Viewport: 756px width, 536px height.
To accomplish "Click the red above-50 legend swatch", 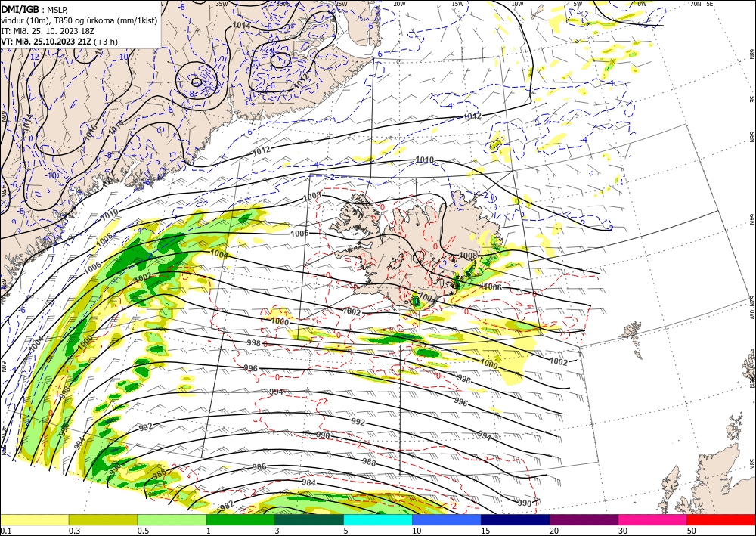I will pyautogui.click(x=721, y=519).
